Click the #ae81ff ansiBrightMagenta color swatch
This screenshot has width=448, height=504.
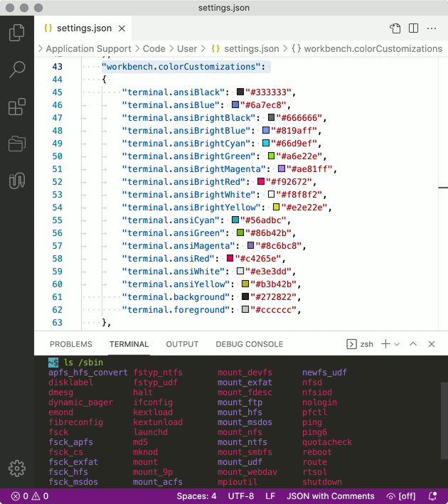pyautogui.click(x=282, y=168)
